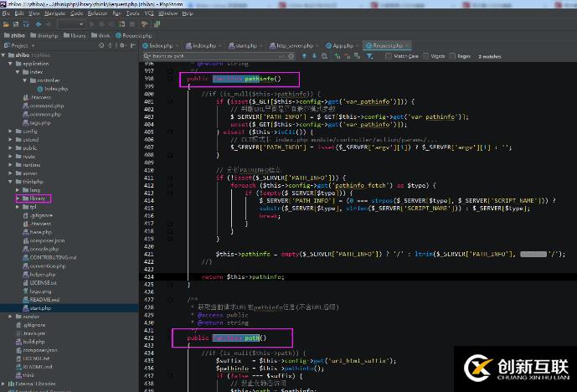Click the think breadcrumb in navigation bar
The width and height of the screenshot is (577, 392).
tap(100, 35)
